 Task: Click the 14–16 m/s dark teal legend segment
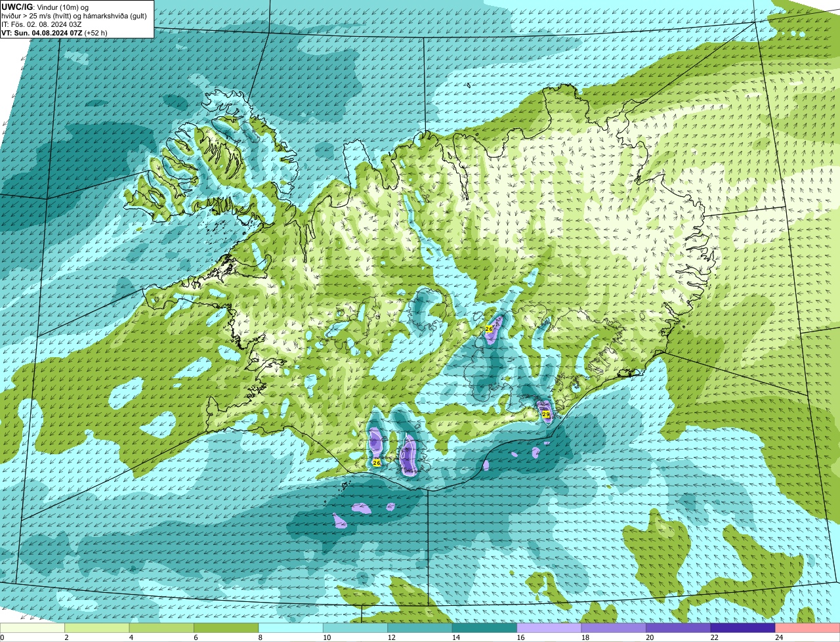tap(485, 628)
